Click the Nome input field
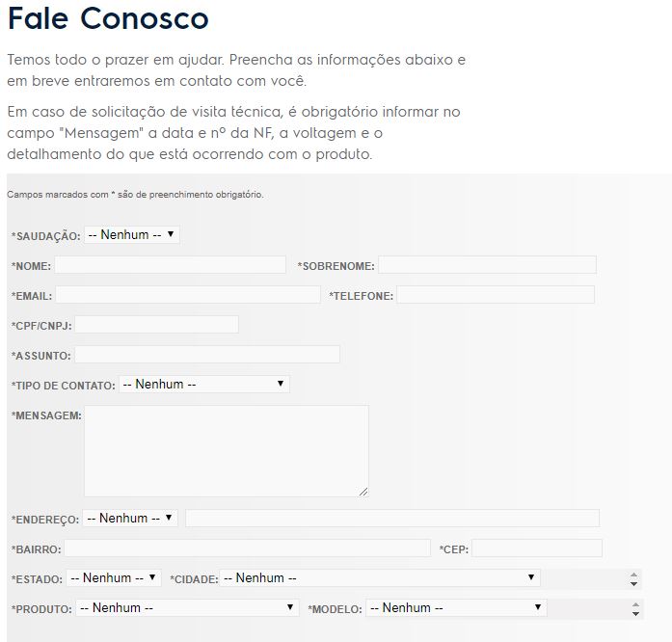 171,265
